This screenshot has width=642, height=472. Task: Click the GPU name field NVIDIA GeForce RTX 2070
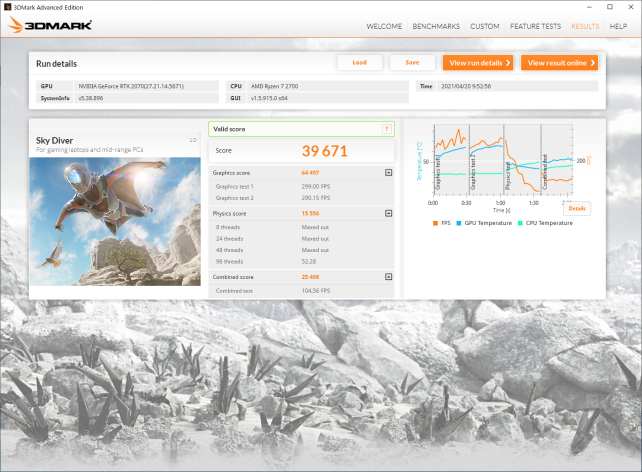click(x=146, y=86)
